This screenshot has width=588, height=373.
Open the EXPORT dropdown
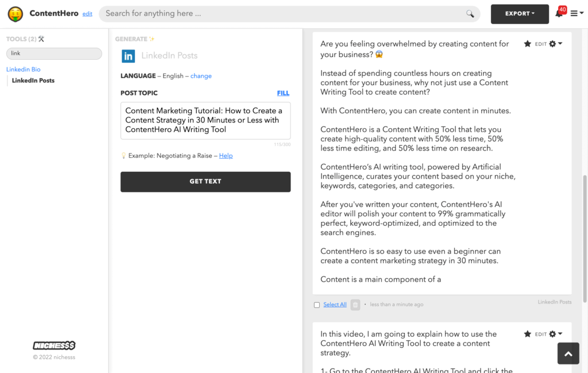[x=520, y=14]
